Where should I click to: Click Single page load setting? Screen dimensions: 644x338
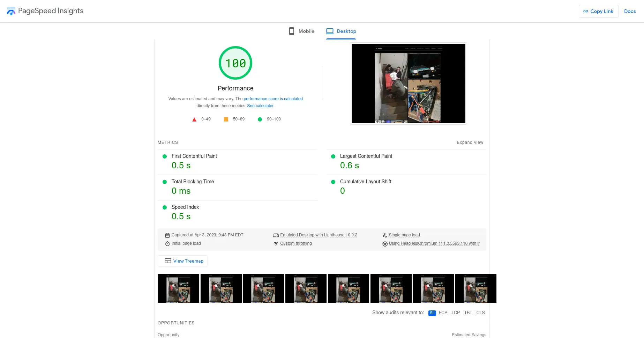[404, 235]
